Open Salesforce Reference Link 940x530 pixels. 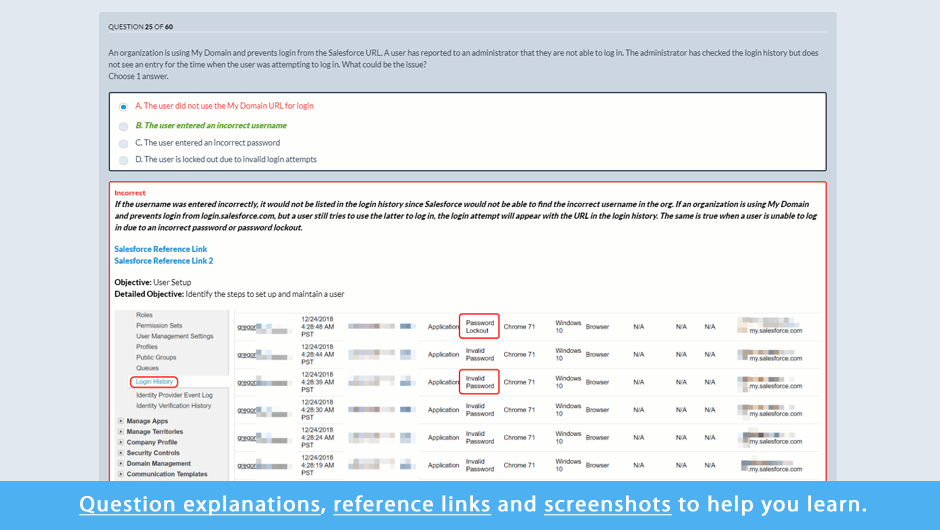click(161, 249)
